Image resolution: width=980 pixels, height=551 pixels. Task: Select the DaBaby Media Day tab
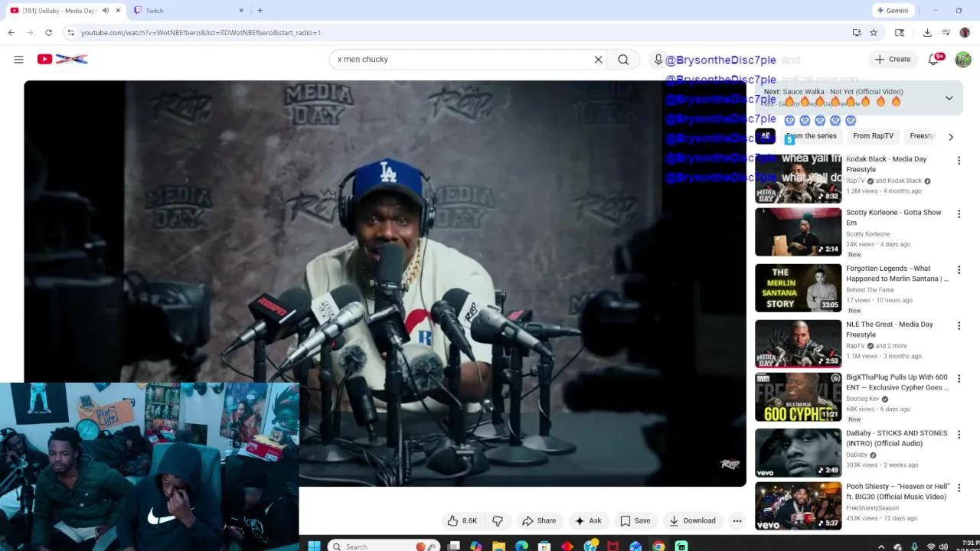[x=65, y=10]
